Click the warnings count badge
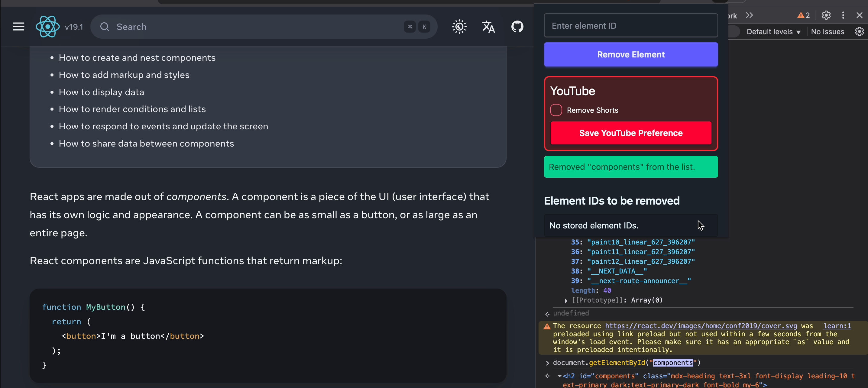The image size is (868, 388). click(803, 15)
